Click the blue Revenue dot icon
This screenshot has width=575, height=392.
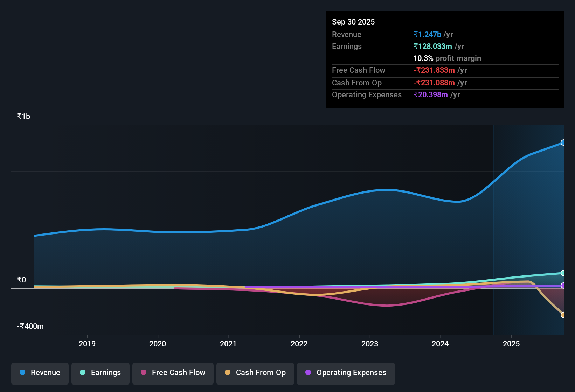(x=22, y=373)
